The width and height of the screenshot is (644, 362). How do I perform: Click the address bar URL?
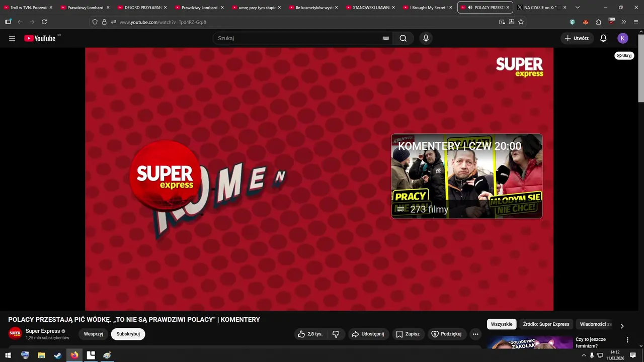(x=163, y=22)
